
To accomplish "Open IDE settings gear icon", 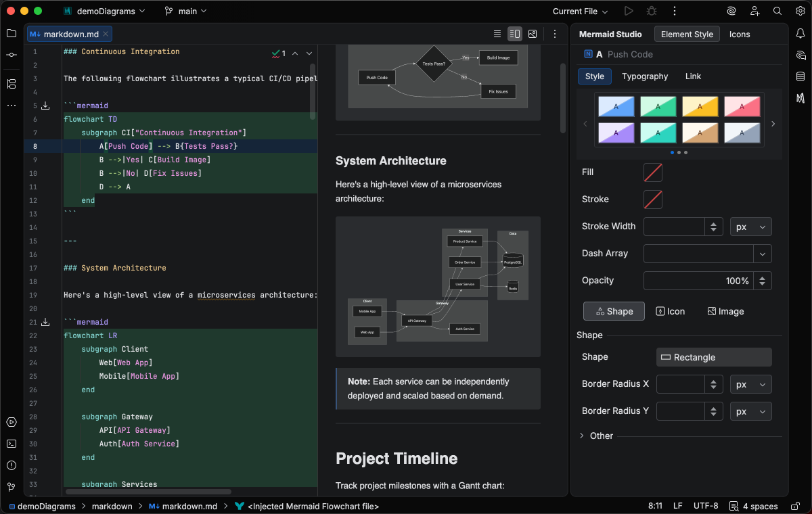I will pyautogui.click(x=800, y=11).
